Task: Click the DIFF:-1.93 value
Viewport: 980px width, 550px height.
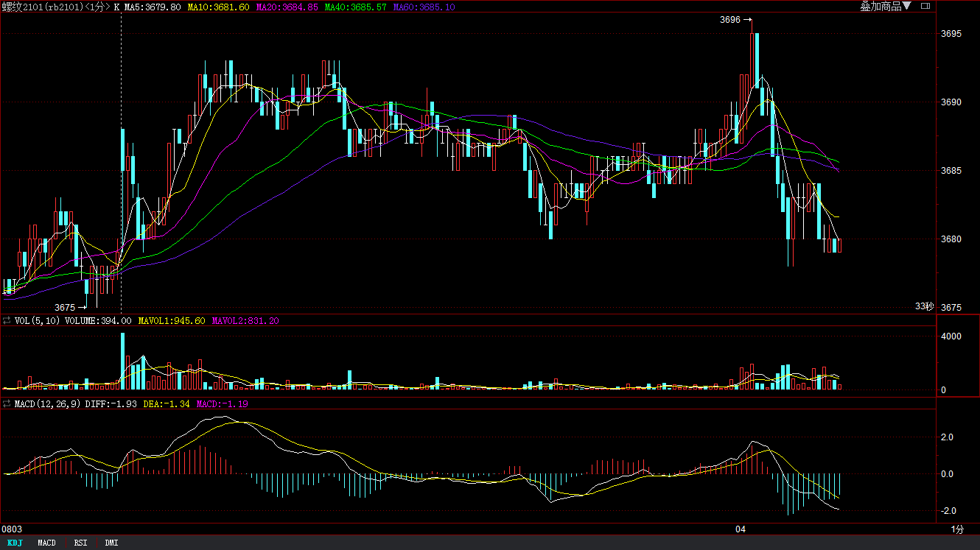Action: click(x=111, y=404)
